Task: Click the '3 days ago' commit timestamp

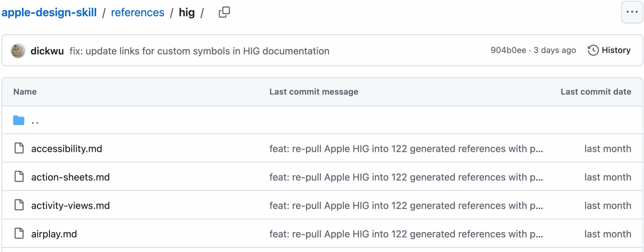Action: (555, 50)
